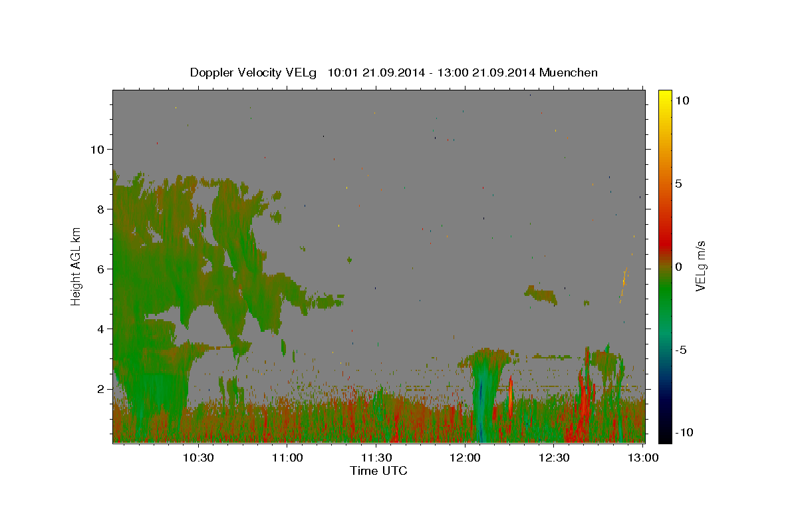Click the height tick label 2
This screenshot has height=532, width=798.
100,388
